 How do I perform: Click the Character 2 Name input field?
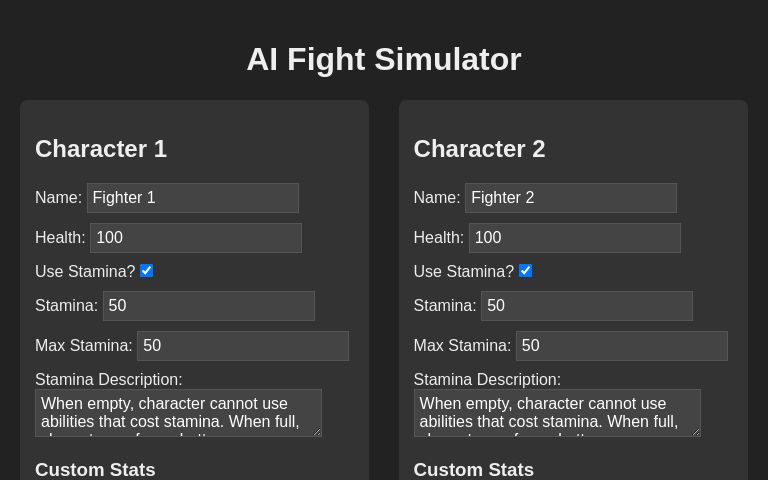point(570,198)
